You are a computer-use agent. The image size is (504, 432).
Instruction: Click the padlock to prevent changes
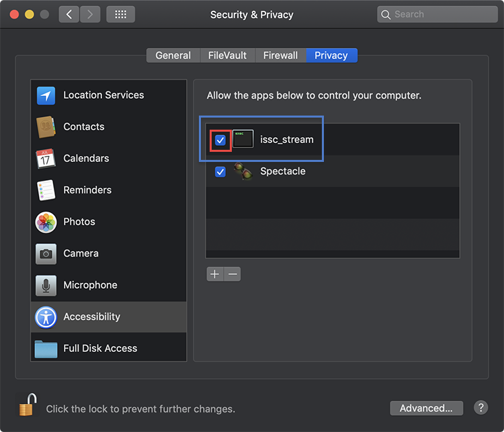[28, 404]
